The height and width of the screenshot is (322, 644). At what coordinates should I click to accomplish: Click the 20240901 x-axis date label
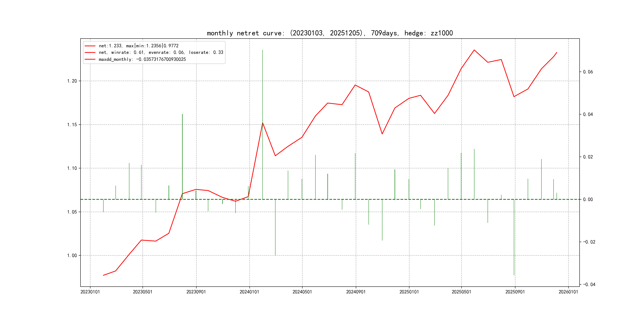[356, 292]
